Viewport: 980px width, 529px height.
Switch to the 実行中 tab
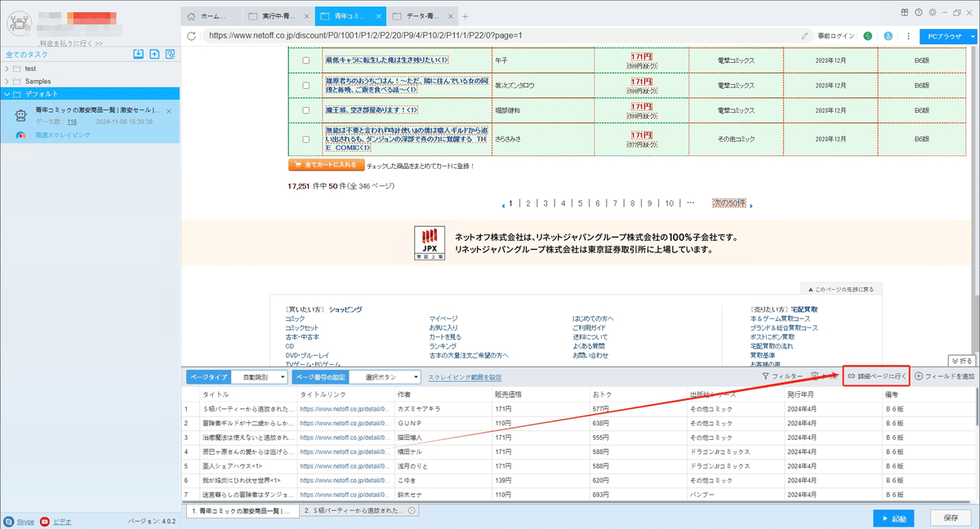[278, 16]
